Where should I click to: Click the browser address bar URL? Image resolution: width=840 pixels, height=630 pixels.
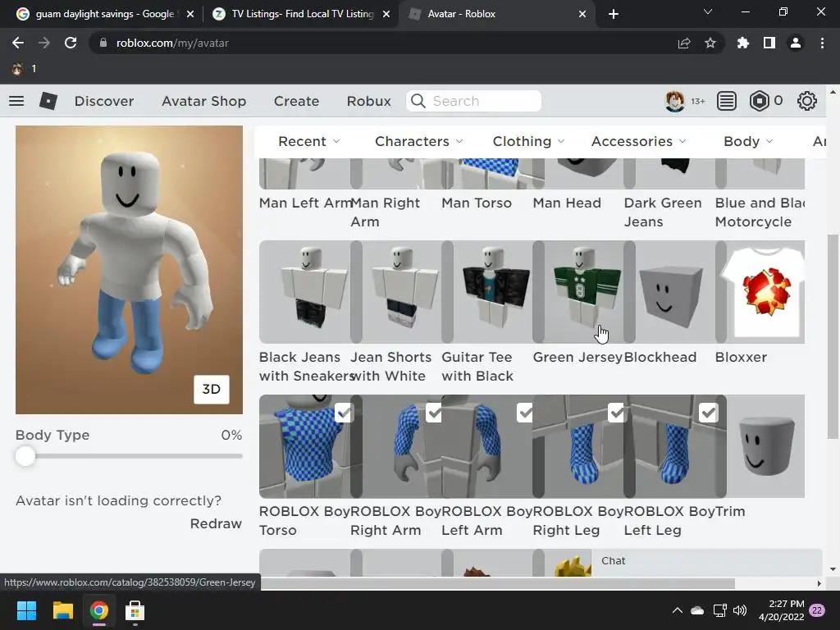pos(172,43)
